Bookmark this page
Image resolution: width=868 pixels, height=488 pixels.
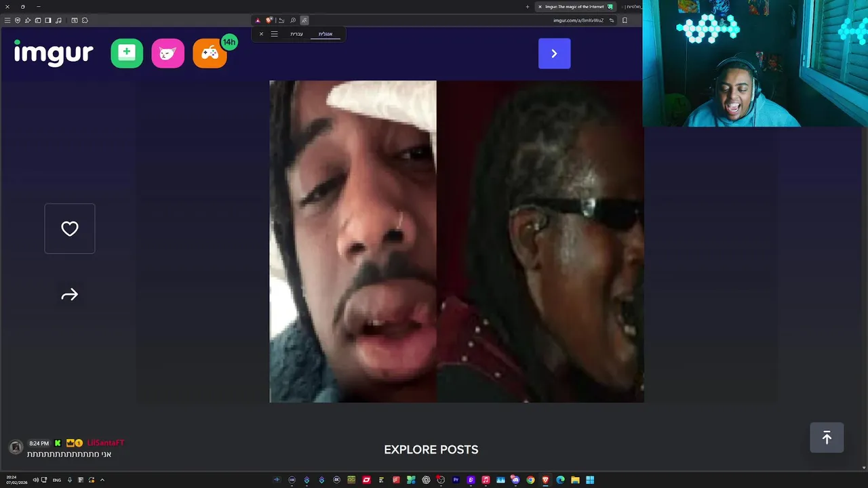coord(625,20)
